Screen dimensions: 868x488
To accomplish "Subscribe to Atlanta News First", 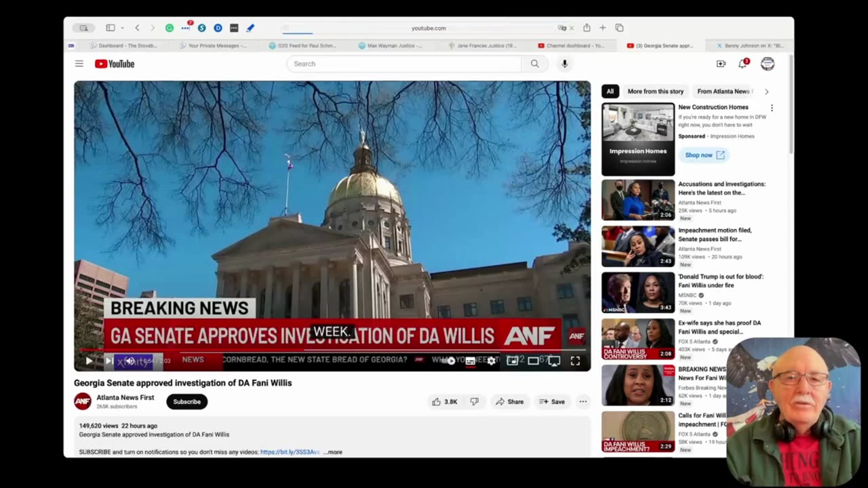I will [186, 402].
